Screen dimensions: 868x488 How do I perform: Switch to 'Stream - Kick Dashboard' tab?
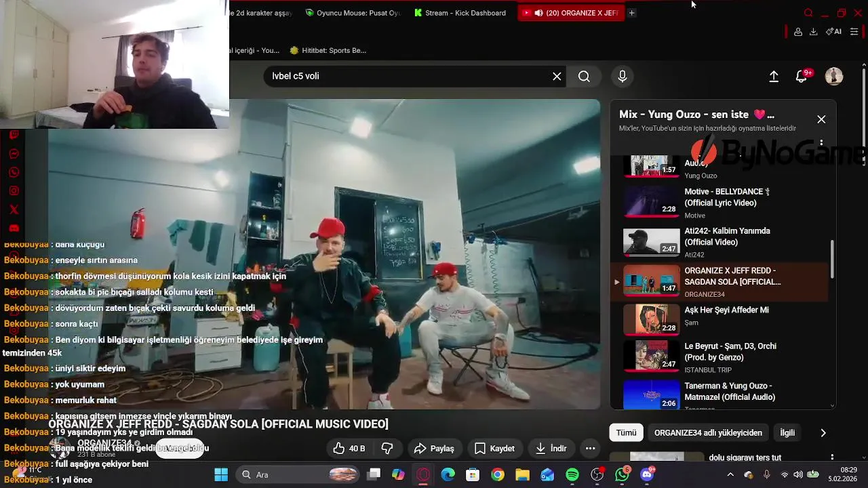460,13
